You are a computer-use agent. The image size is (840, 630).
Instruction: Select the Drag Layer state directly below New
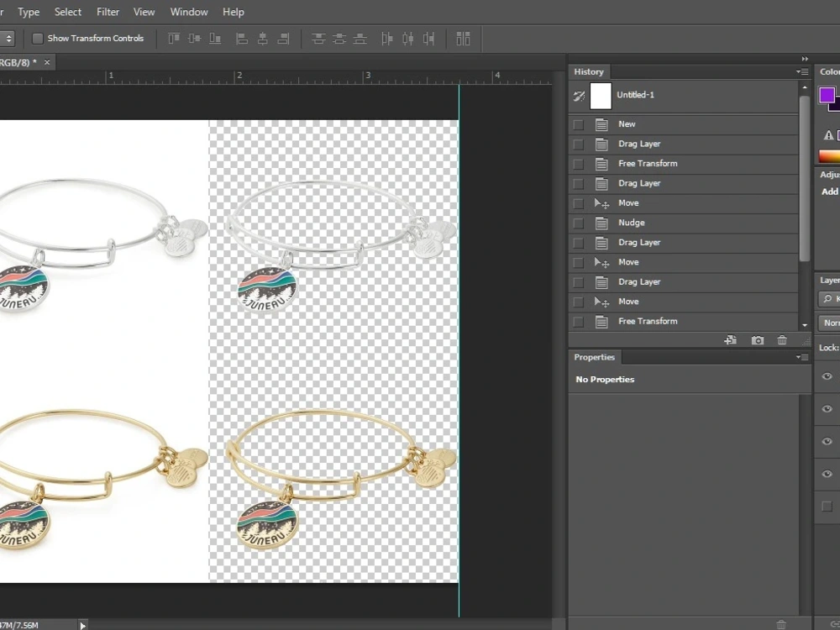click(x=684, y=144)
